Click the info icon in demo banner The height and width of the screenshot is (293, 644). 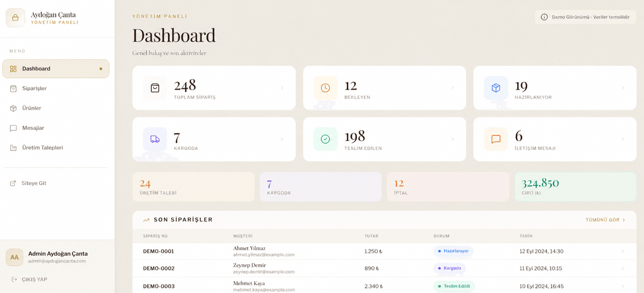click(x=544, y=17)
